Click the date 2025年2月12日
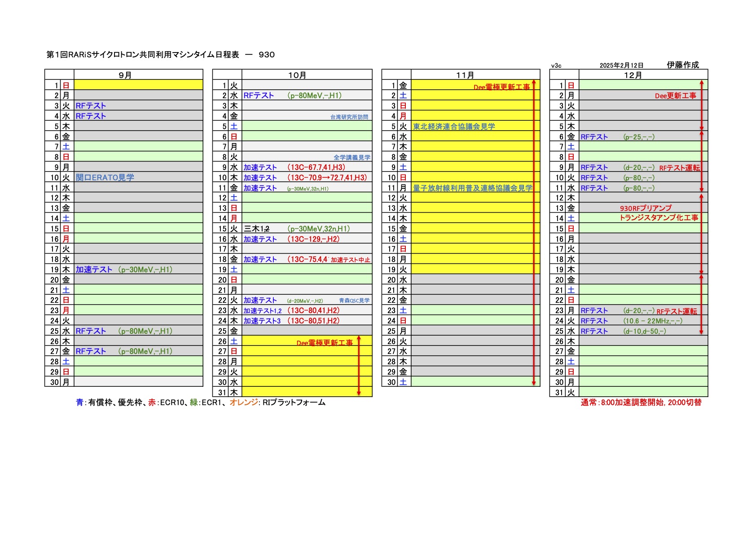The width and height of the screenshot is (756, 534). (621, 66)
